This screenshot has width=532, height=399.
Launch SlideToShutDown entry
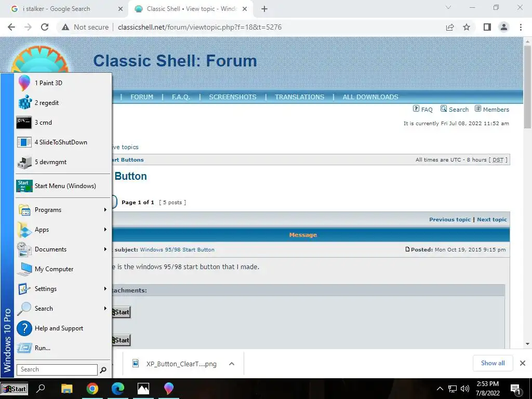(63, 142)
